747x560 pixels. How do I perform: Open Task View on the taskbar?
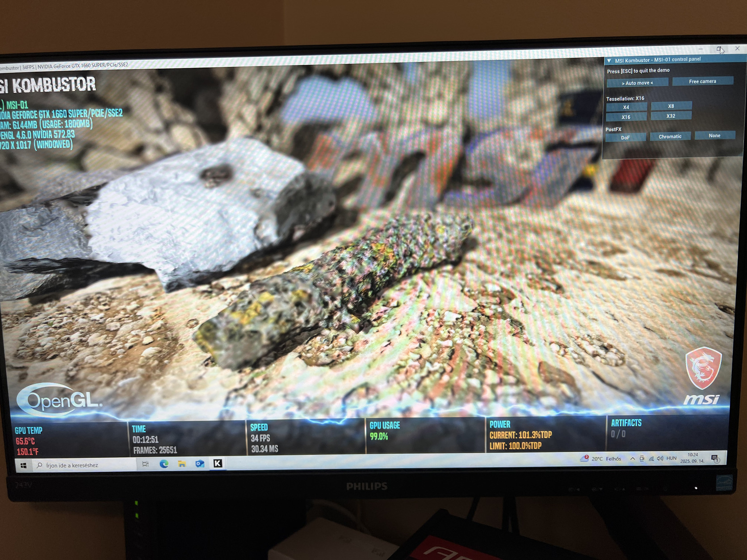(145, 464)
